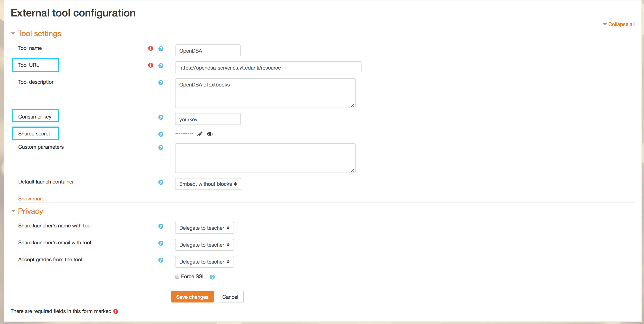Open help for Force SSL option
644x324 pixels.
tap(212, 277)
